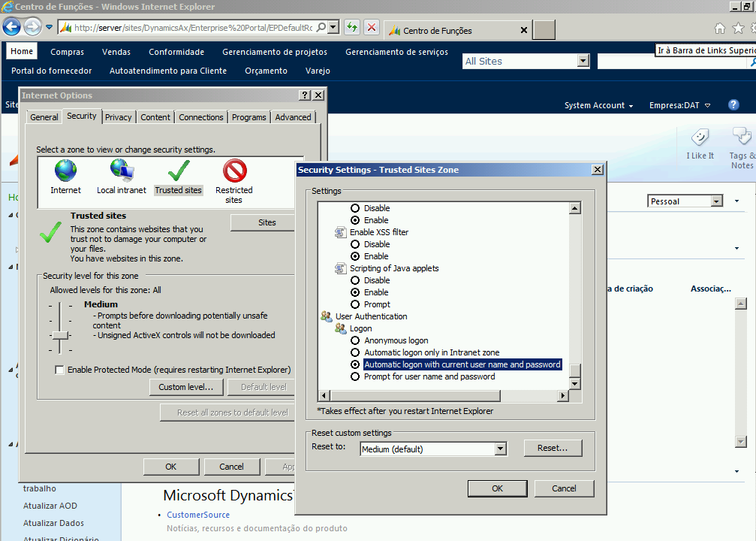This screenshot has width=756, height=541.
Task: Open Gerenciamento de projetos menu
Action: click(x=275, y=52)
